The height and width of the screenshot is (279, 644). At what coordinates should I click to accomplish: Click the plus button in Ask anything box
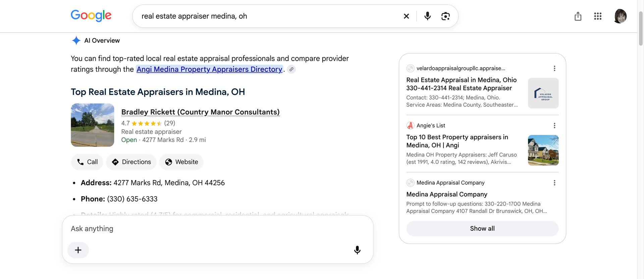pos(78,250)
